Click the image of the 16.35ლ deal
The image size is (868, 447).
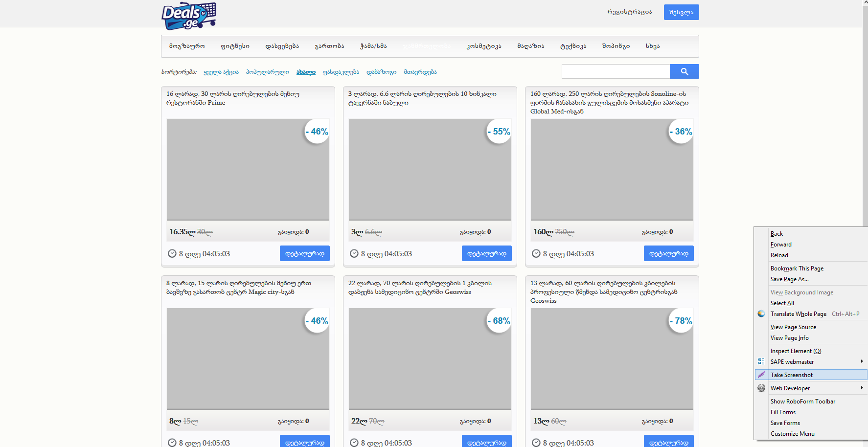[x=248, y=169]
